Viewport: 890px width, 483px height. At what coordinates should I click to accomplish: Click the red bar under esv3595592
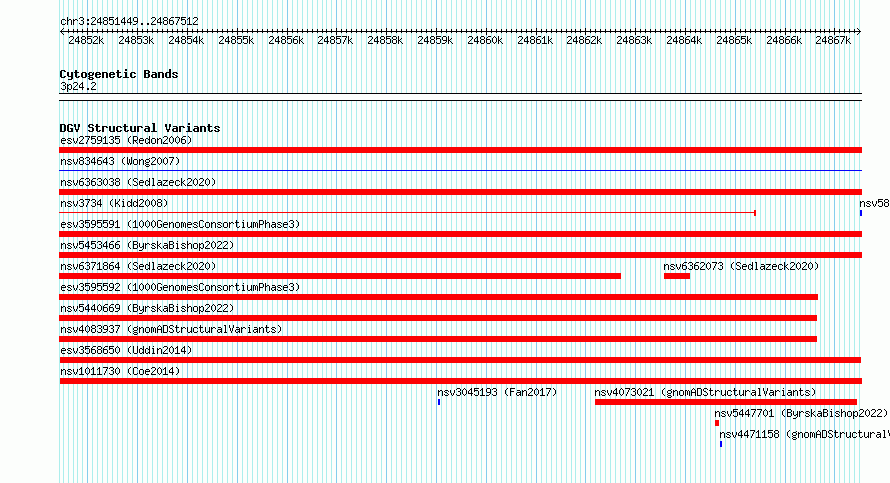(x=438, y=297)
